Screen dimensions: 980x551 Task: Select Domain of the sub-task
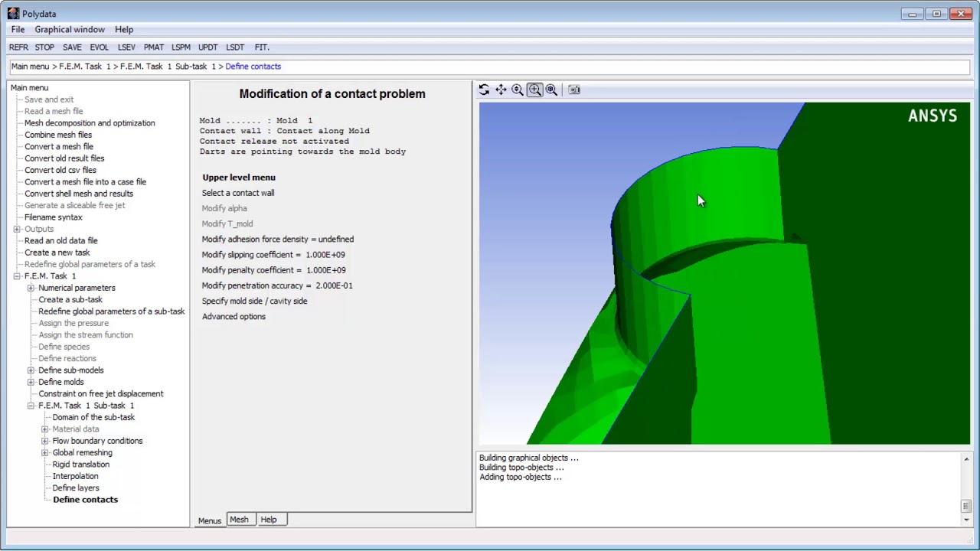pos(93,418)
